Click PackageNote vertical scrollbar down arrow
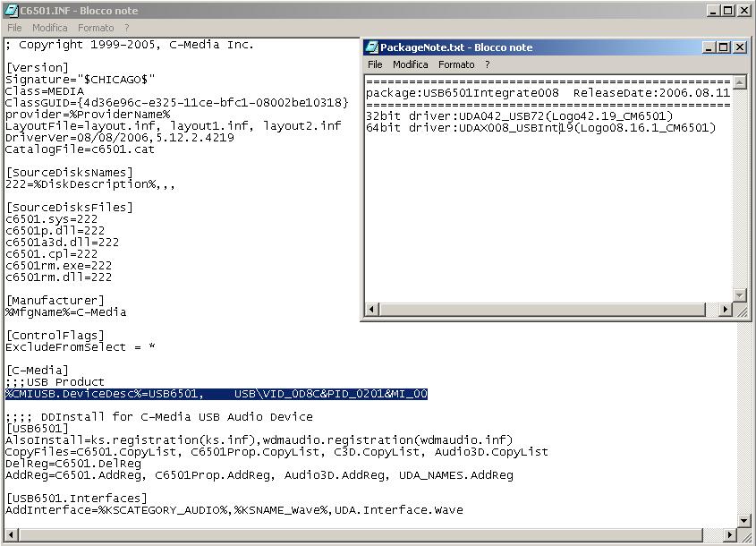This screenshot has width=756, height=546. click(x=740, y=294)
